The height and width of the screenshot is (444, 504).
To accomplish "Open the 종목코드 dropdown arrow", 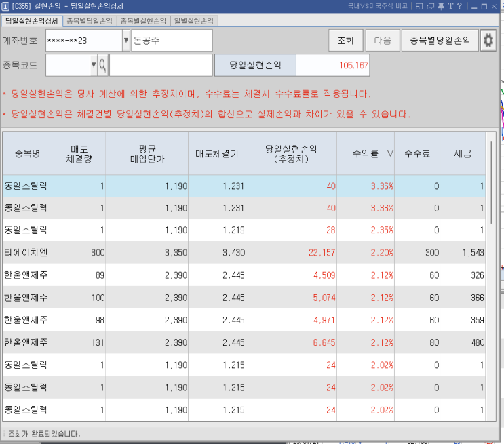I will tap(93, 65).
